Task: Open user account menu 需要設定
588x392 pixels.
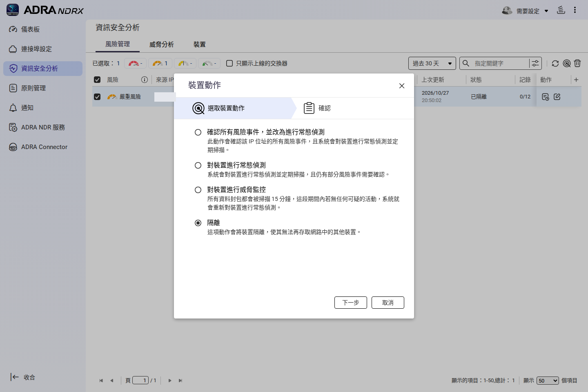Action: pyautogui.click(x=525, y=11)
